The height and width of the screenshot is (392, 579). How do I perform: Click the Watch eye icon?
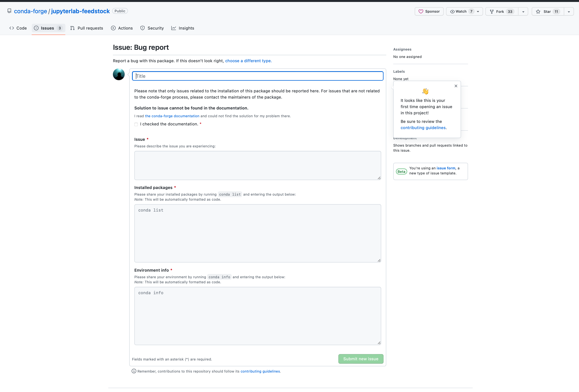(452, 11)
